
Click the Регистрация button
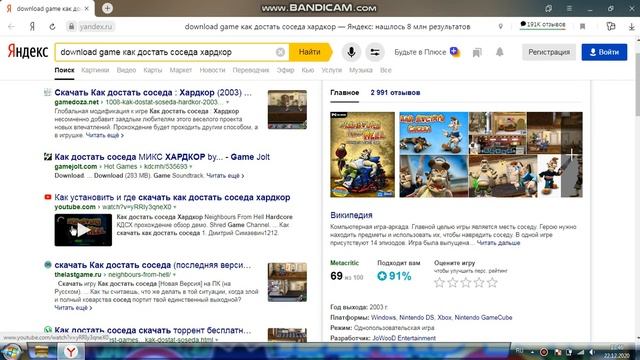click(x=549, y=52)
